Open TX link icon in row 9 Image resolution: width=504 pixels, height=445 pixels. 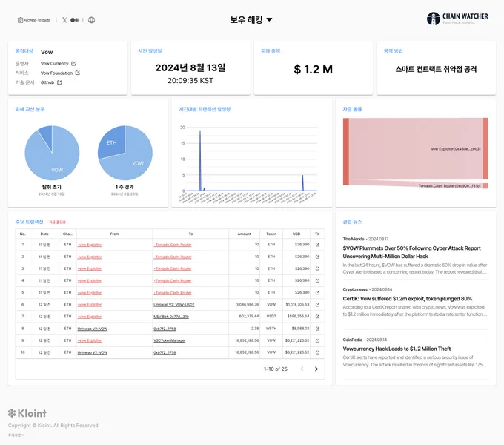pyautogui.click(x=317, y=340)
